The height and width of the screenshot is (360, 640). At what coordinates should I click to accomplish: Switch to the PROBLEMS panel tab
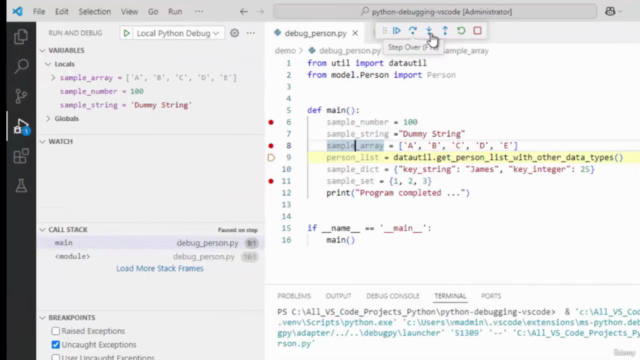coord(294,296)
